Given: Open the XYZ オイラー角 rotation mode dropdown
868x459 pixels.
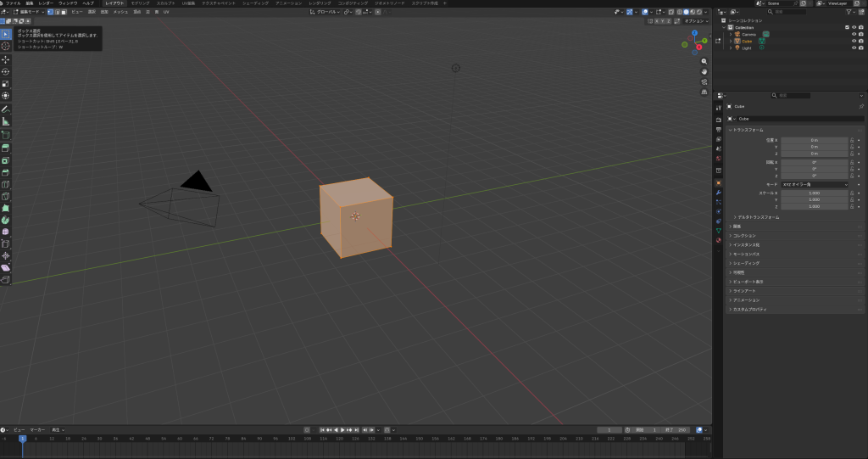Looking at the screenshot, I should click(x=814, y=184).
